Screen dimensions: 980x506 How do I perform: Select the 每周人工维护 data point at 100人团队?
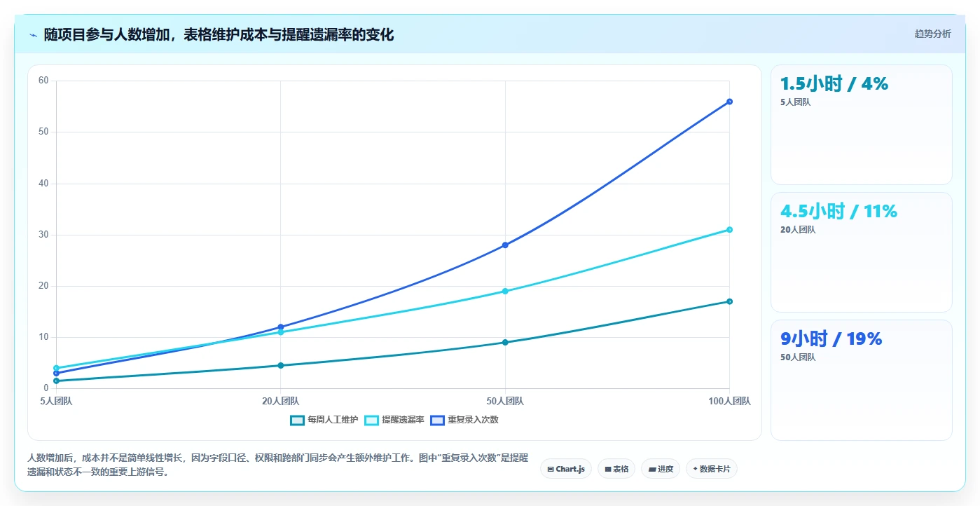coord(729,301)
